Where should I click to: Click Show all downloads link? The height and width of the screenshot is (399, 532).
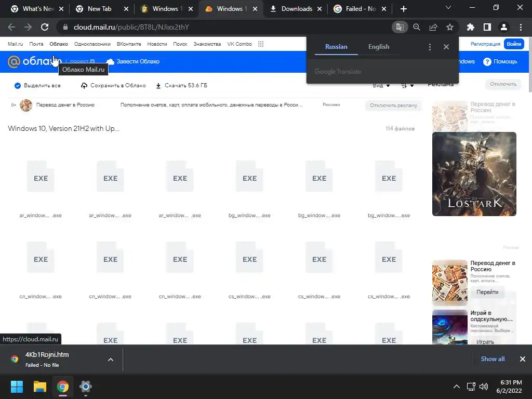click(493, 359)
